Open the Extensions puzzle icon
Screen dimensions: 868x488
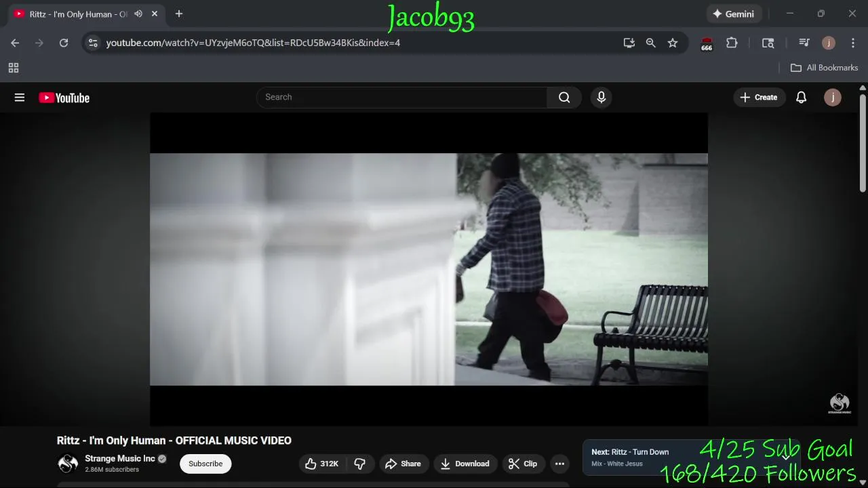[732, 43]
